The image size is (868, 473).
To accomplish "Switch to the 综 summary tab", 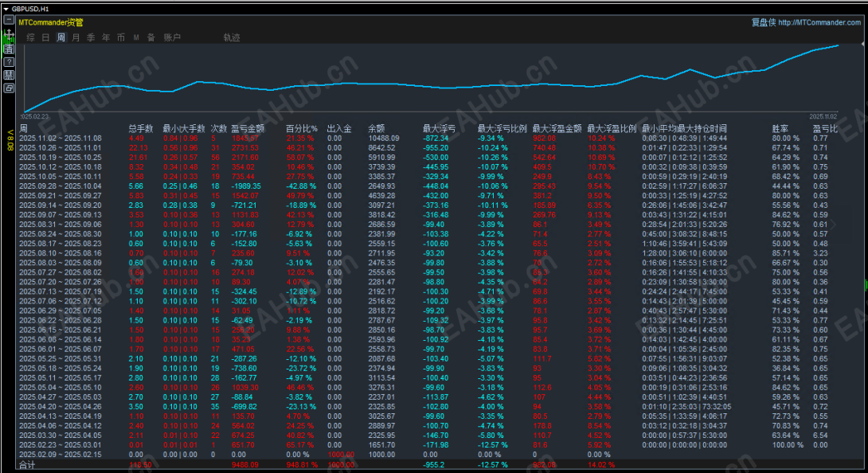I will tap(30, 37).
